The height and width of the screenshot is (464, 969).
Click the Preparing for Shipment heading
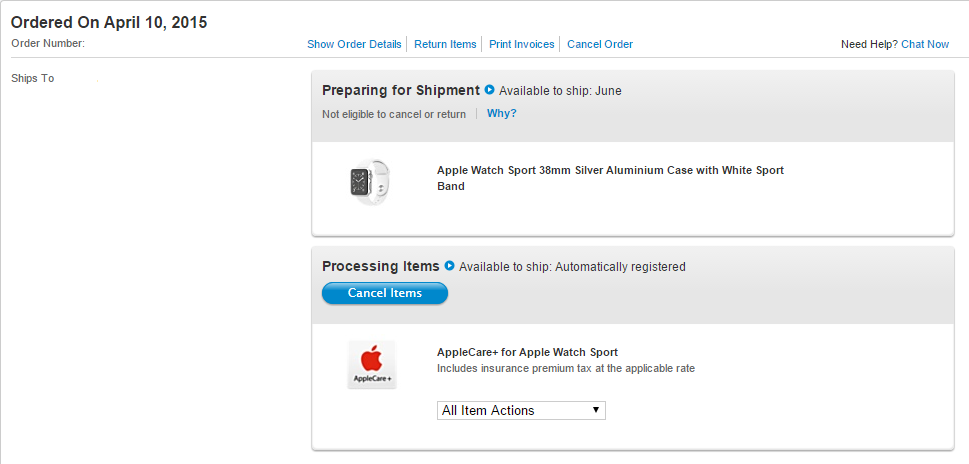coord(401,90)
